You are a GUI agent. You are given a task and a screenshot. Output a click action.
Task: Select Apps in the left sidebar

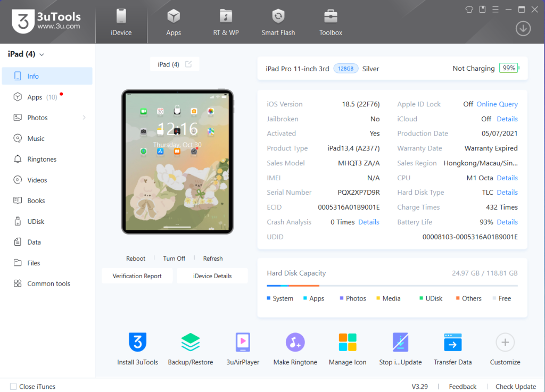[x=35, y=97]
